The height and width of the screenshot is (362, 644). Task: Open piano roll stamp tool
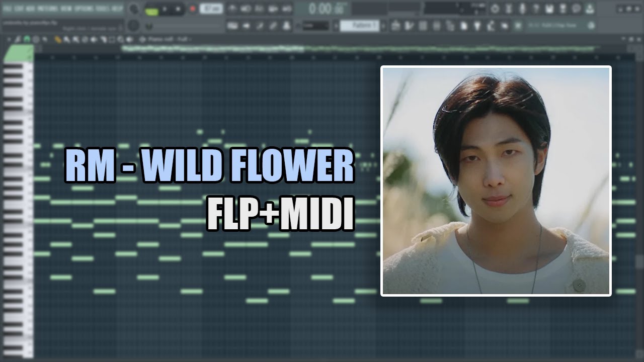[36, 39]
